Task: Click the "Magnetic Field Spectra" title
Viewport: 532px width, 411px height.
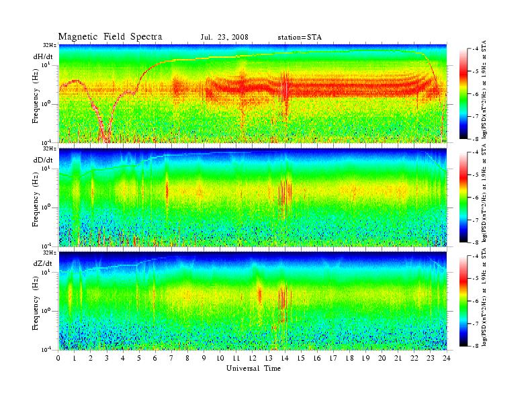Action: coord(110,37)
